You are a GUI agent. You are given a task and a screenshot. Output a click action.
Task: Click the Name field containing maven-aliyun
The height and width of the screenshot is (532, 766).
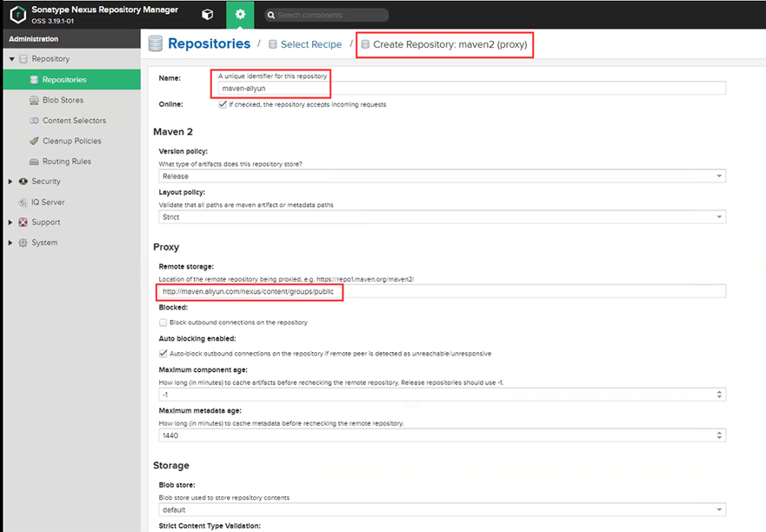pyautogui.click(x=472, y=89)
